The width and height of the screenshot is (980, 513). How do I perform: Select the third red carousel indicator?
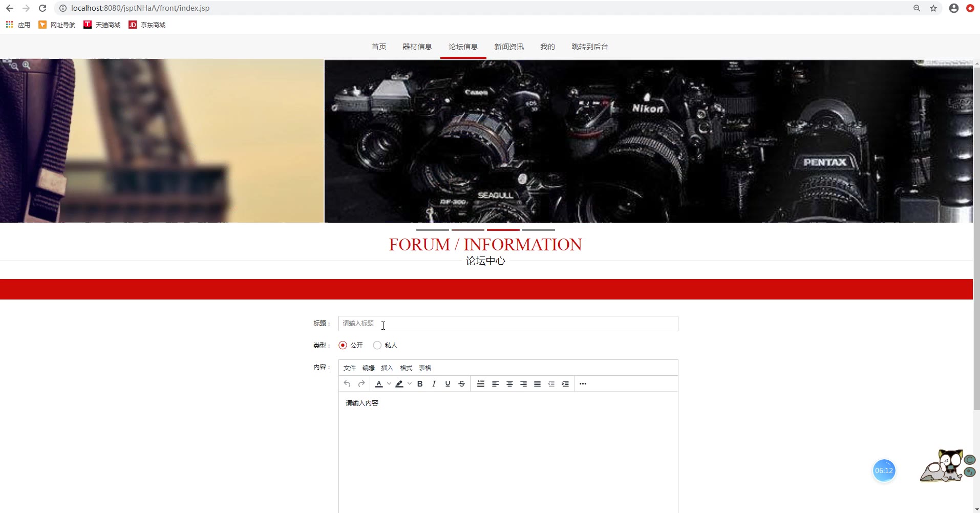coord(503,230)
